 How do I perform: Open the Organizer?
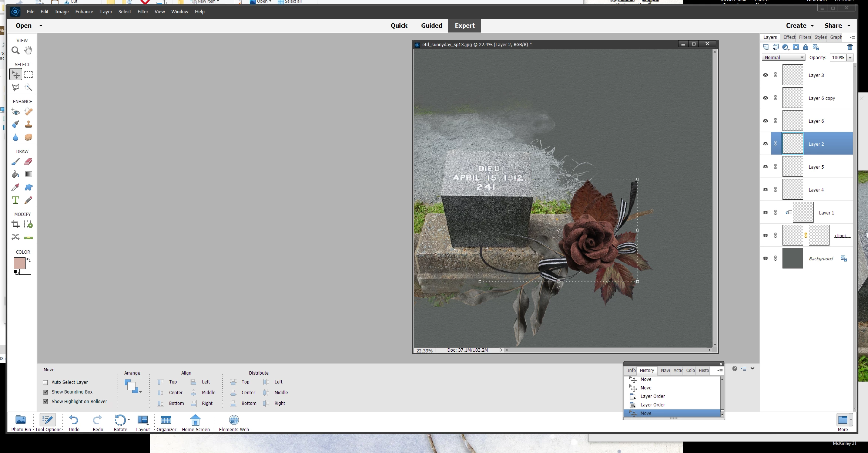coord(166,423)
